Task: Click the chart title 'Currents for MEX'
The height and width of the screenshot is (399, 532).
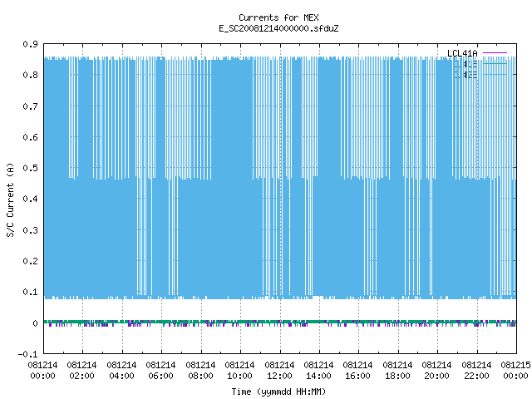Action: (278, 17)
